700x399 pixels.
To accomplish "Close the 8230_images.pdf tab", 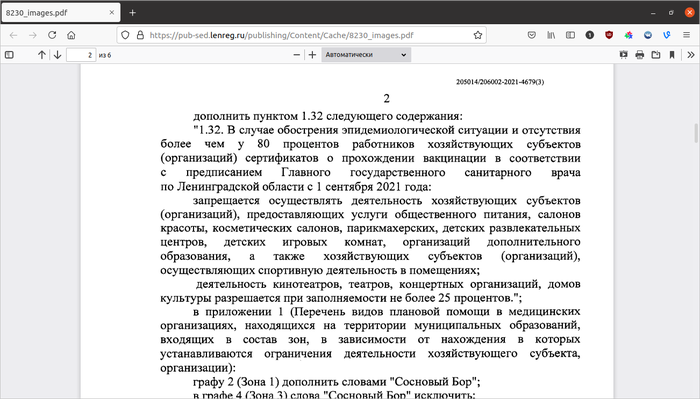I will tap(112, 12).
